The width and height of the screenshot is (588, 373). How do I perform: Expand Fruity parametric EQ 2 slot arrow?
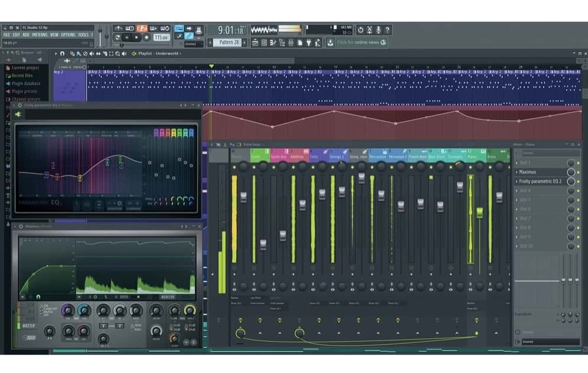click(x=517, y=181)
